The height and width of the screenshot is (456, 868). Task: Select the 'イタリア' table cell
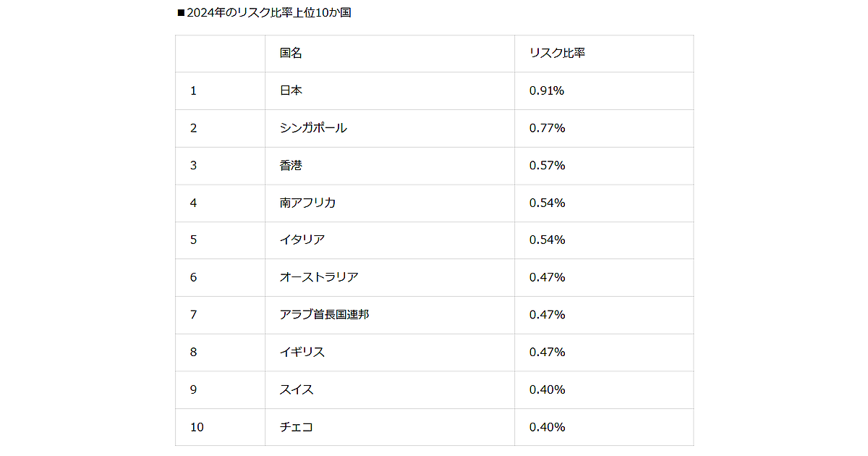[302, 240]
